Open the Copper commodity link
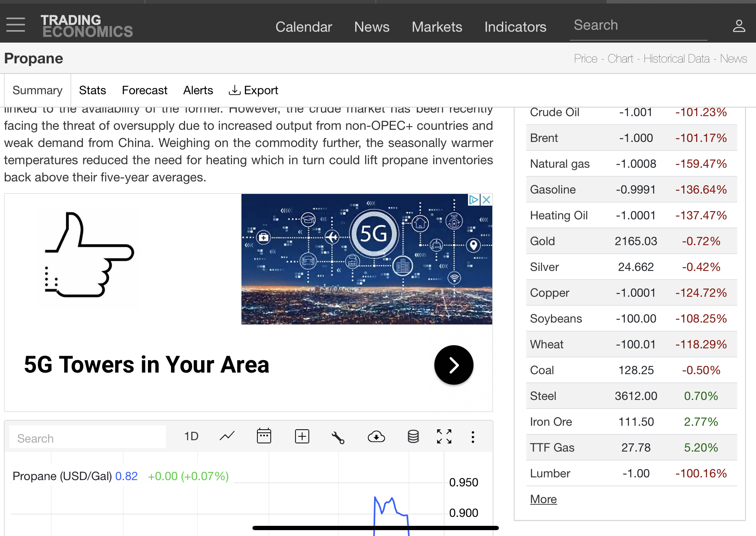756x536 pixels. [x=549, y=293]
